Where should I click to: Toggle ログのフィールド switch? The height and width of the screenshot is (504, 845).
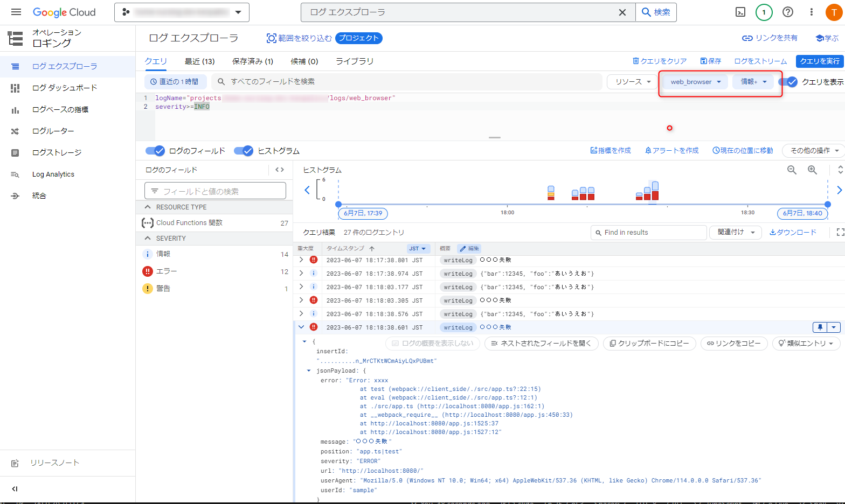(155, 151)
